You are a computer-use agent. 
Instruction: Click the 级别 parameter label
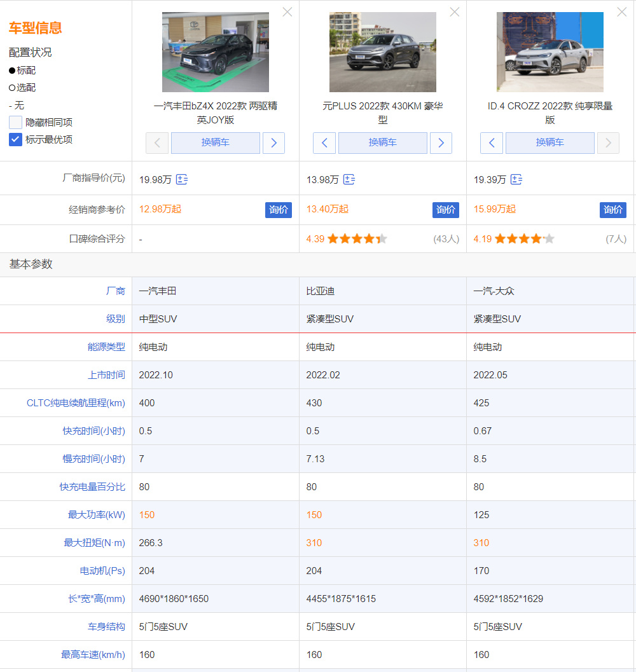(115, 319)
